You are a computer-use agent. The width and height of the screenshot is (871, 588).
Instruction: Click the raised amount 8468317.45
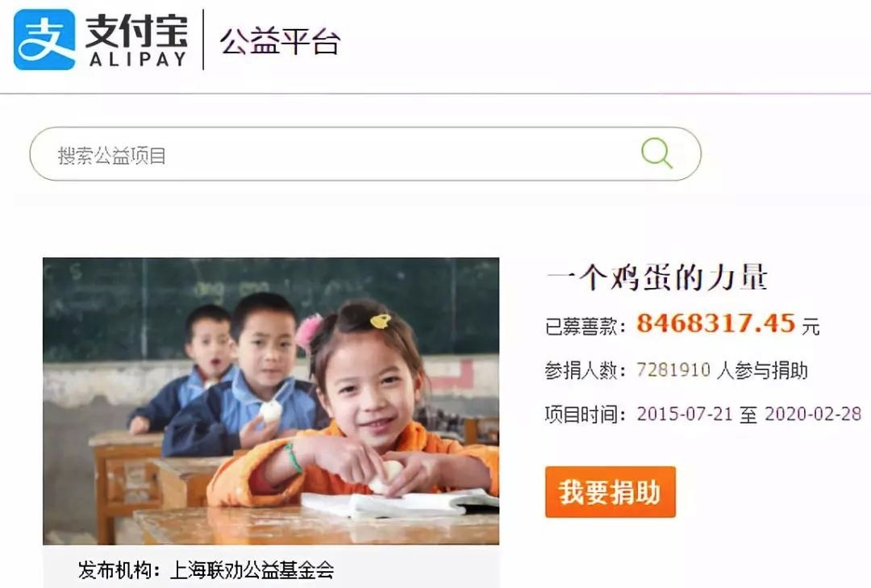716,323
